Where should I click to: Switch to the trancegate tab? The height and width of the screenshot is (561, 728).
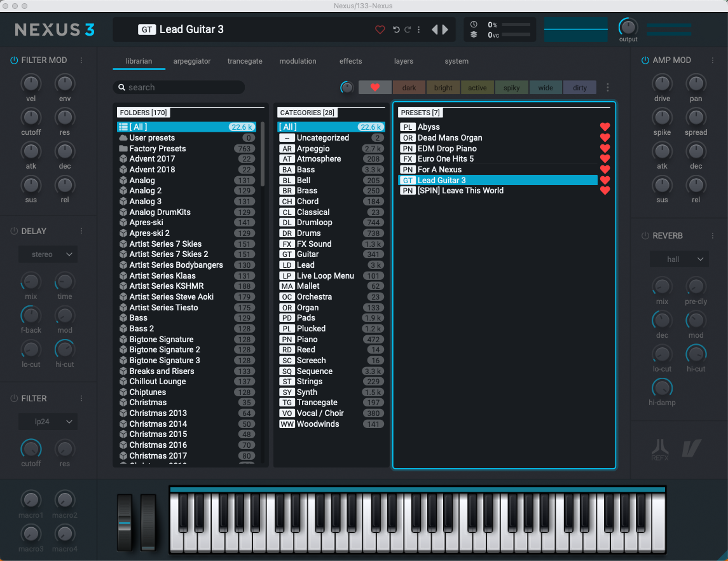click(x=245, y=61)
